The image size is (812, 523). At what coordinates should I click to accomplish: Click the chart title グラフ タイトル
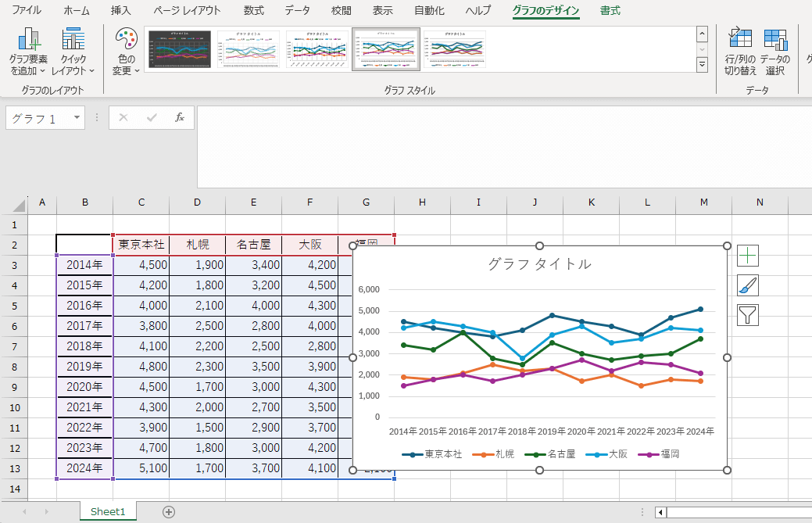539,264
